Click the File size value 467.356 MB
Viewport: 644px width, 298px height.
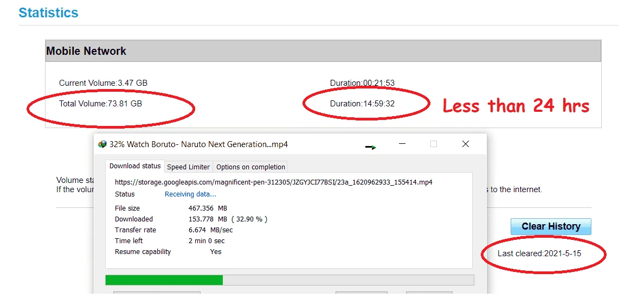(x=208, y=208)
